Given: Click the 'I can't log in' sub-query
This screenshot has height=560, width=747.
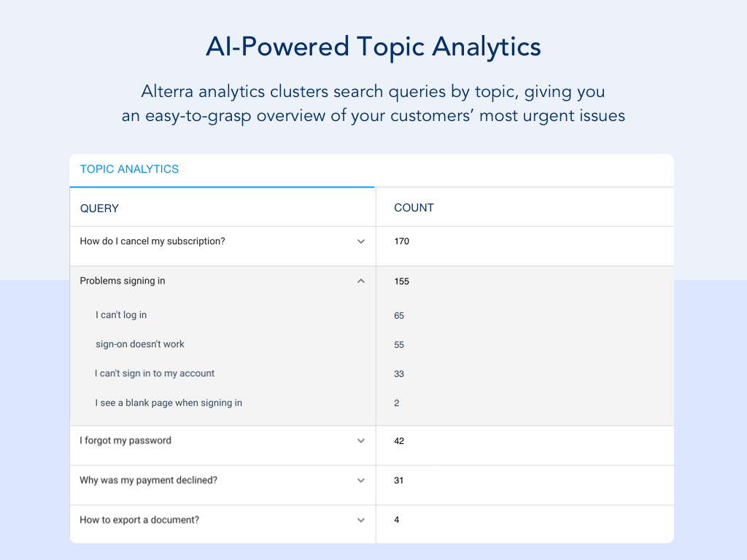Looking at the screenshot, I should click(x=121, y=315).
